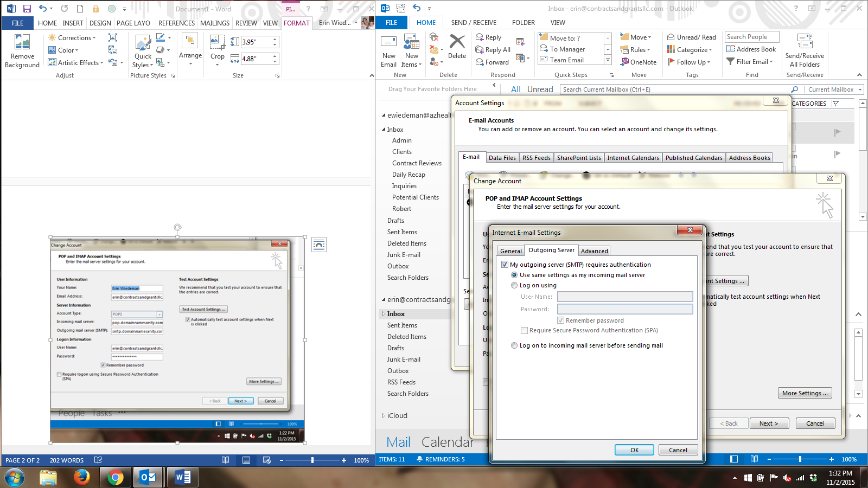Click Next in Change Account dialog
The width and height of the screenshot is (868, 488).
coord(769,423)
